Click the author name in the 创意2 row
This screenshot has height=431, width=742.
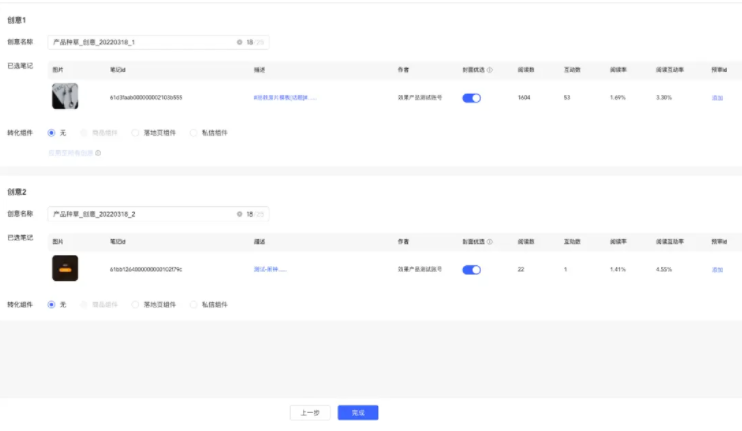(x=420, y=269)
